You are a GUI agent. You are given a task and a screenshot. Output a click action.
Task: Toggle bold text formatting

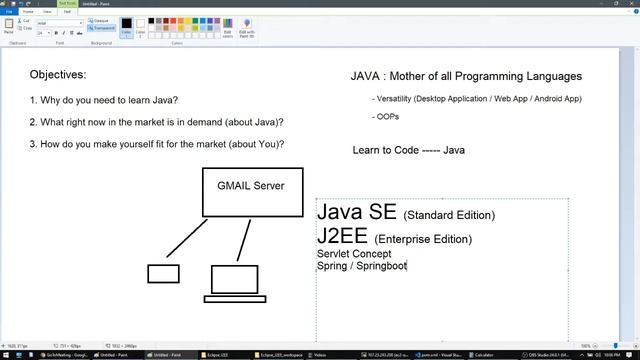(56, 33)
